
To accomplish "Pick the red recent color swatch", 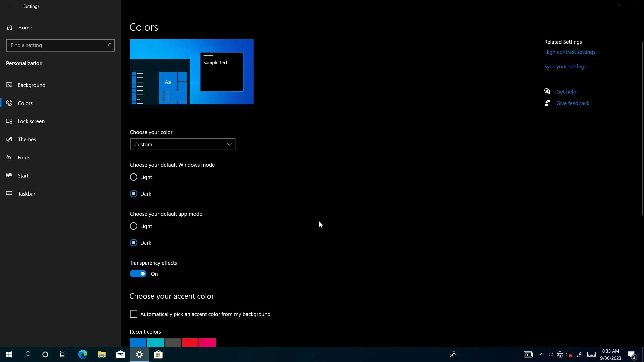I will coord(190,342).
